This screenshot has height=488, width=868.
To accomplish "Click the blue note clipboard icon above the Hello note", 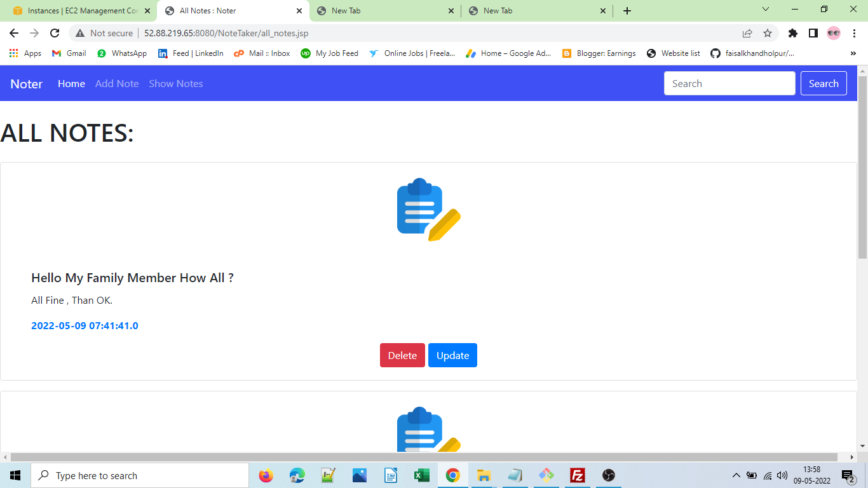I will tap(429, 210).
